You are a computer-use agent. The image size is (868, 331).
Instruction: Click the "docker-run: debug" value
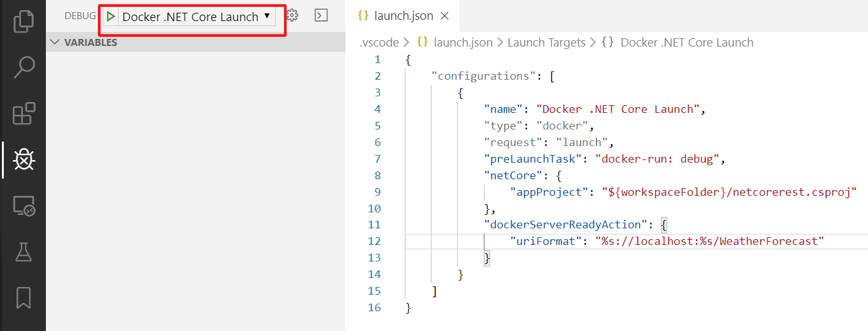(658, 159)
